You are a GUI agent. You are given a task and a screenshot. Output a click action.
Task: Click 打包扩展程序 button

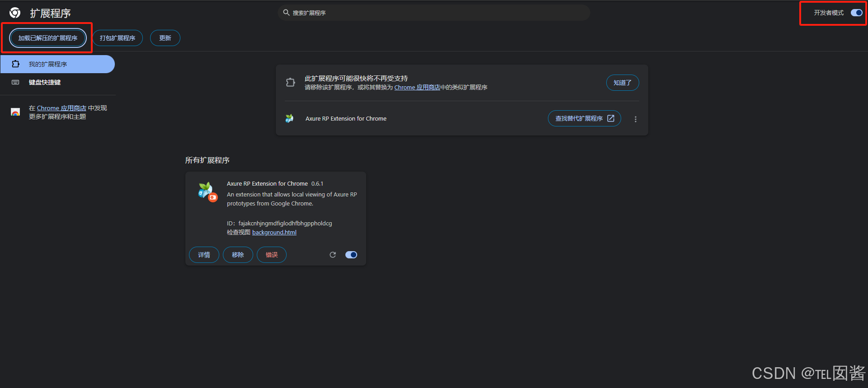pos(118,38)
